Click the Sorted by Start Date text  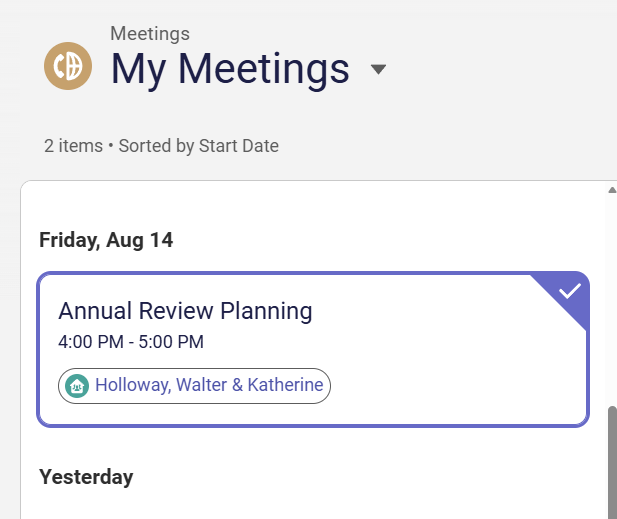point(199,146)
